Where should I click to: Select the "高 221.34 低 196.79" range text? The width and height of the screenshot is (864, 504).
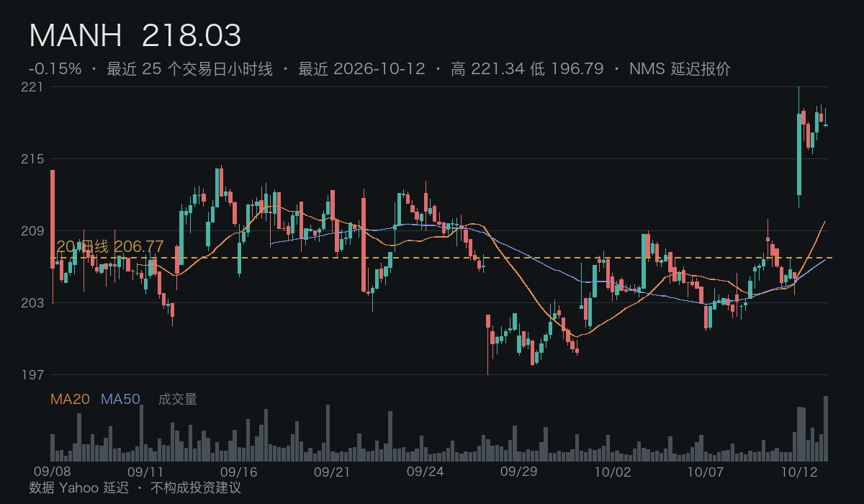coord(527,69)
